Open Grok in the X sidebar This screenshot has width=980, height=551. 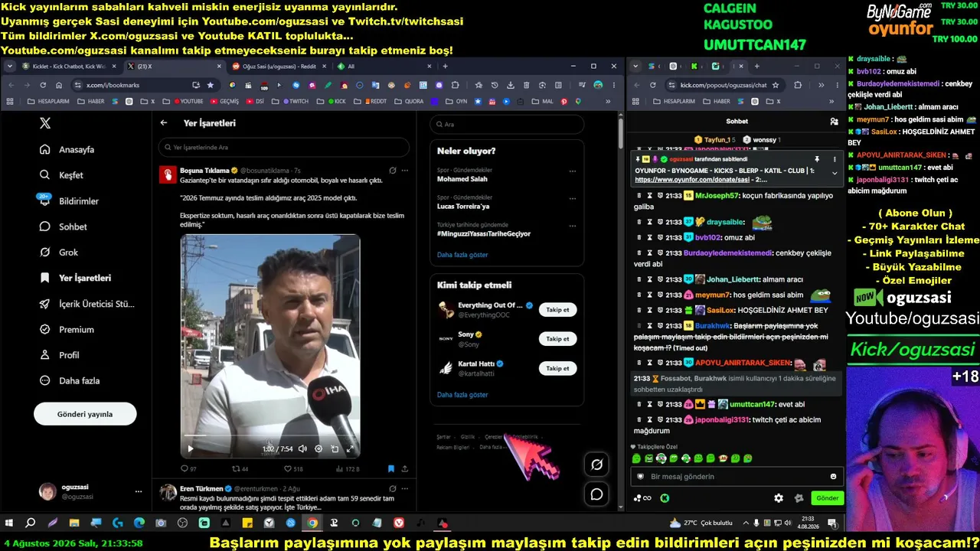click(x=59, y=252)
